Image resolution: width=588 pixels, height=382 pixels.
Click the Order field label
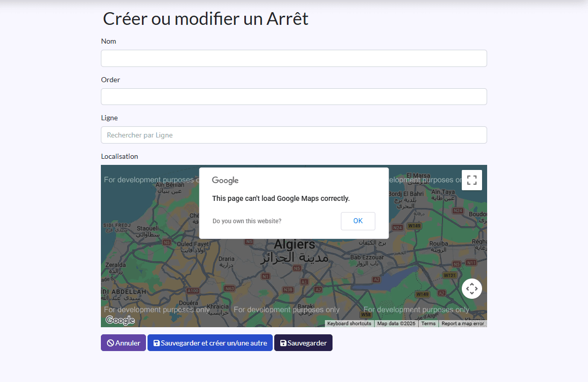click(x=111, y=80)
